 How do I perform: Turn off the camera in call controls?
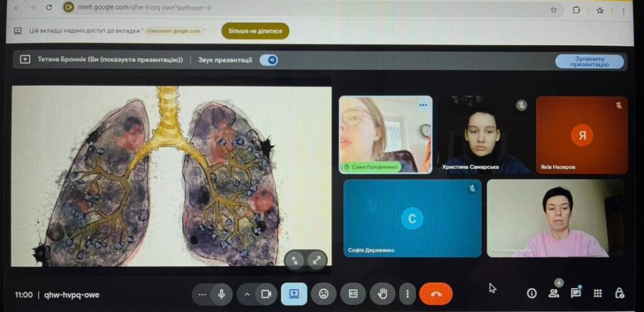click(x=266, y=294)
